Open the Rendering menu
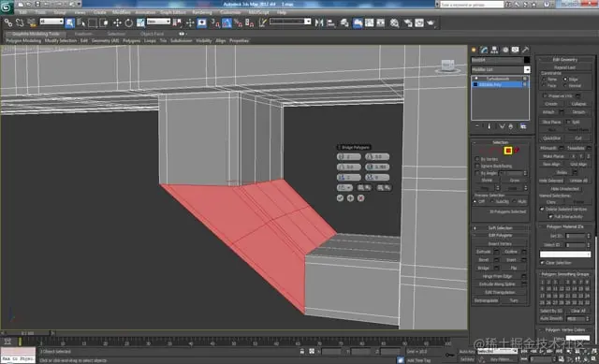 pyautogui.click(x=202, y=12)
